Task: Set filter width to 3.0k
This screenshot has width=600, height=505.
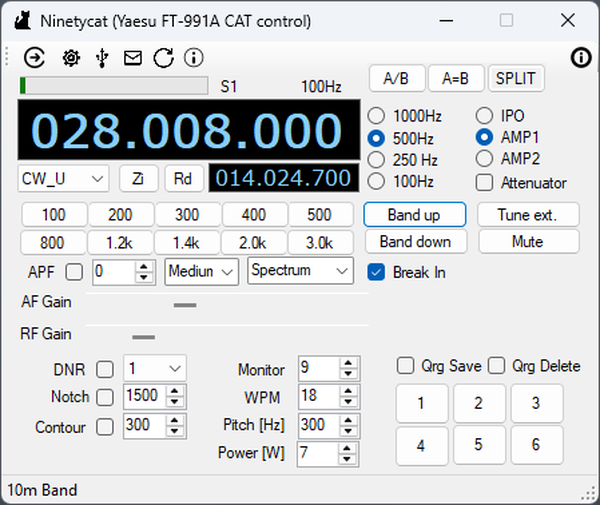Action: click(x=320, y=243)
